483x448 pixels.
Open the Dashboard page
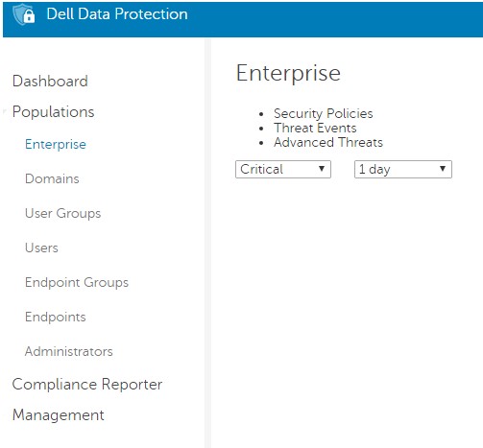pos(50,81)
